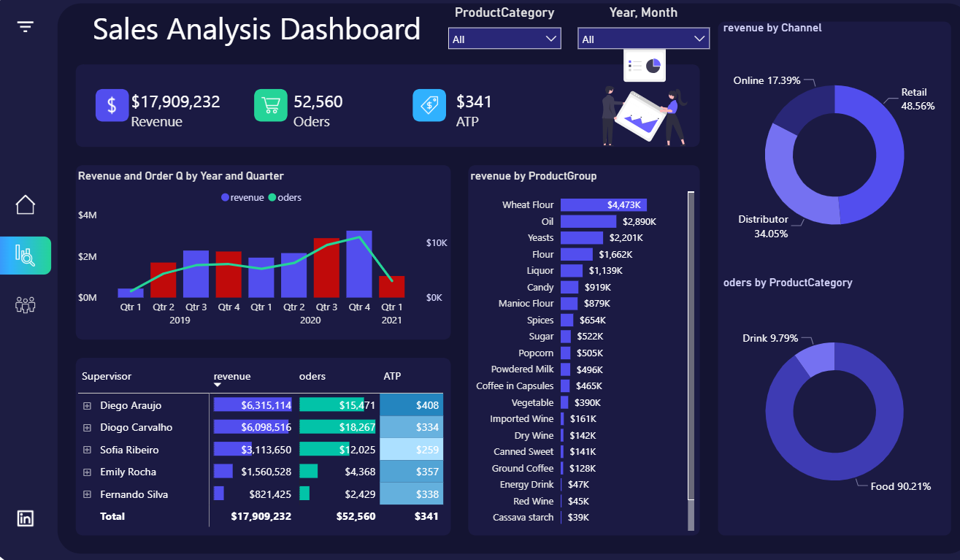The height and width of the screenshot is (560, 960).
Task: Open the filter menu icon at top left
Action: pos(26,27)
